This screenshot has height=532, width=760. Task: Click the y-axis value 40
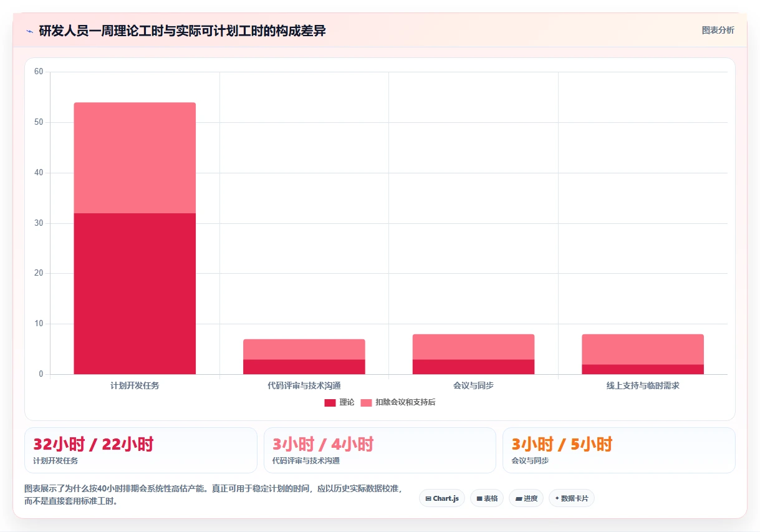pyautogui.click(x=39, y=173)
